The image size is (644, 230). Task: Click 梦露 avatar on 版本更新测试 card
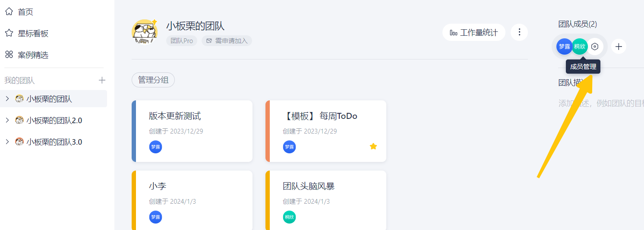coord(155,147)
